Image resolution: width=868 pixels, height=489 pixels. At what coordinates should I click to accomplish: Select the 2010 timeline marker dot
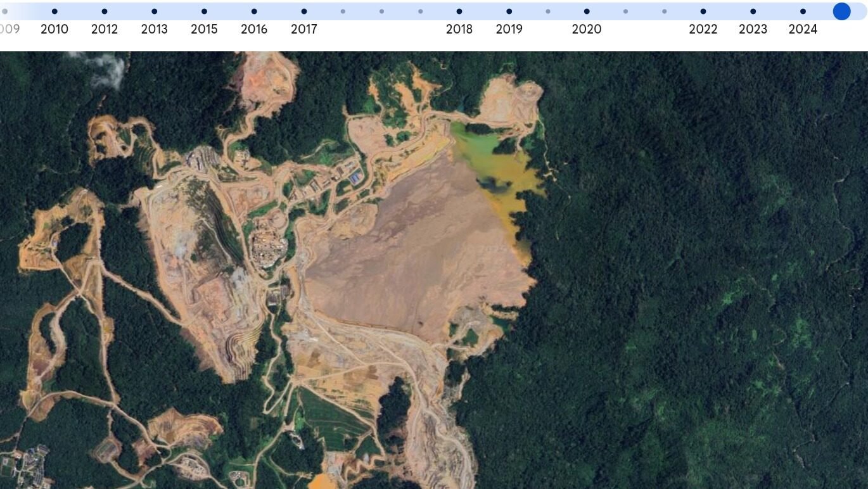pos(54,10)
